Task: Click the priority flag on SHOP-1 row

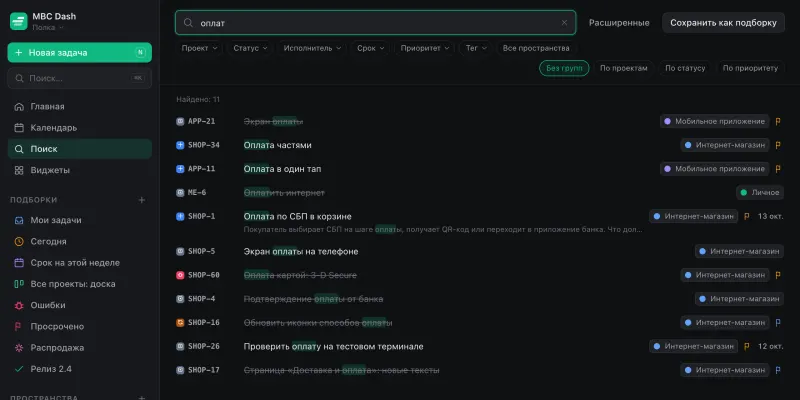Action: 747,216
